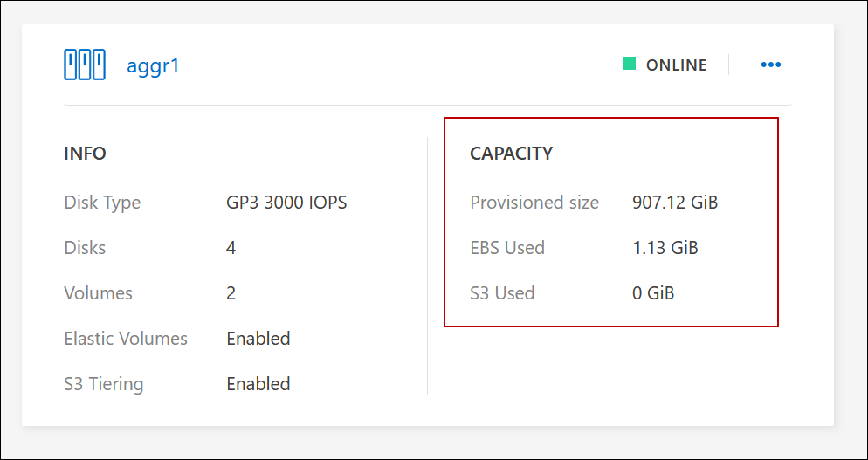Click the Disks count value 4
868x460 pixels.
pyautogui.click(x=231, y=248)
